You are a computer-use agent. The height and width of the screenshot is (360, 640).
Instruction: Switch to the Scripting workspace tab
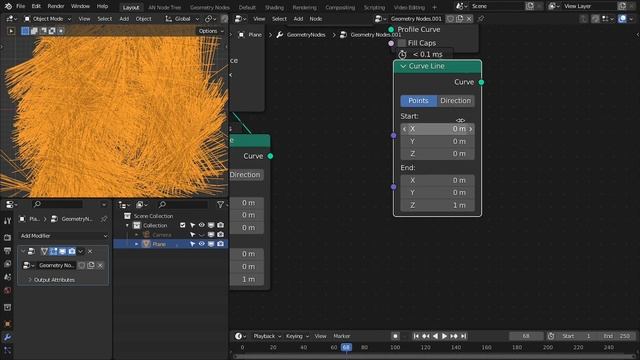pyautogui.click(x=374, y=7)
